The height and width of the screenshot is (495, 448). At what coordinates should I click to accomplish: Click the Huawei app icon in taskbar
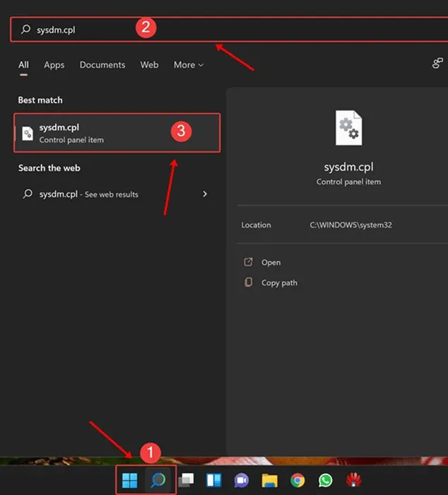click(353, 481)
